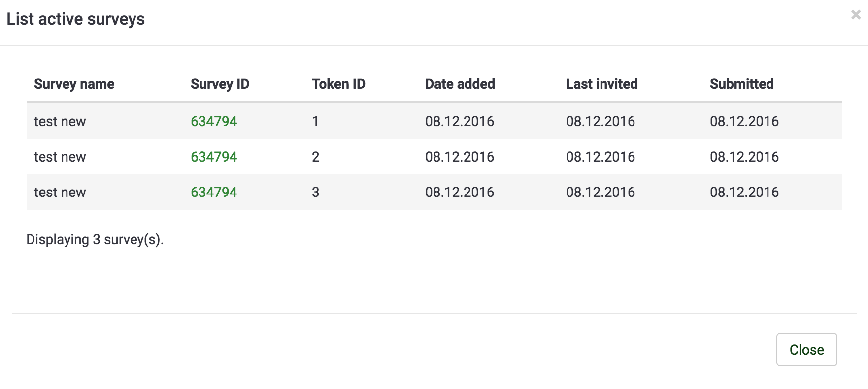Click the "List active surveys" dialog title
This screenshot has width=868, height=389.
pyautogui.click(x=75, y=19)
